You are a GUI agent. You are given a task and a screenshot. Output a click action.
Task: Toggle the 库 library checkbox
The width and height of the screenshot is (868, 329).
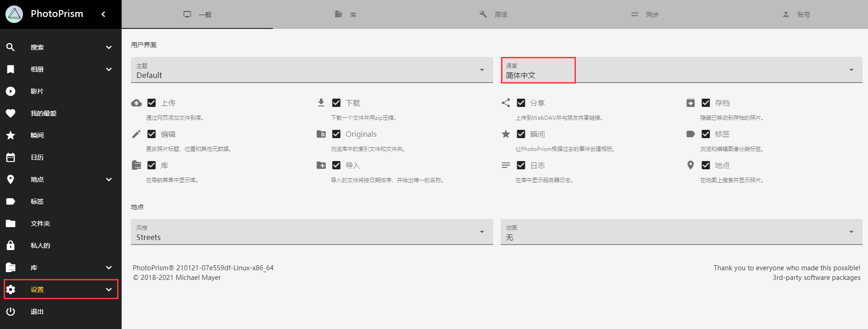point(152,165)
